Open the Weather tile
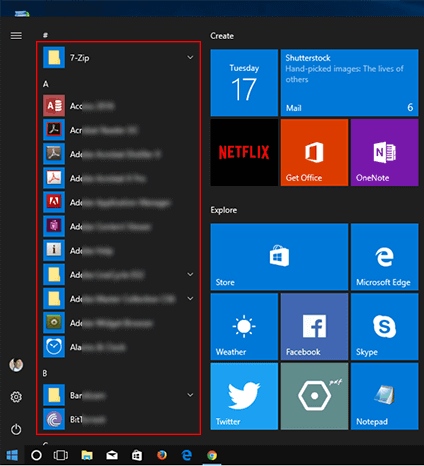This screenshot has width=424, height=466. [x=244, y=327]
